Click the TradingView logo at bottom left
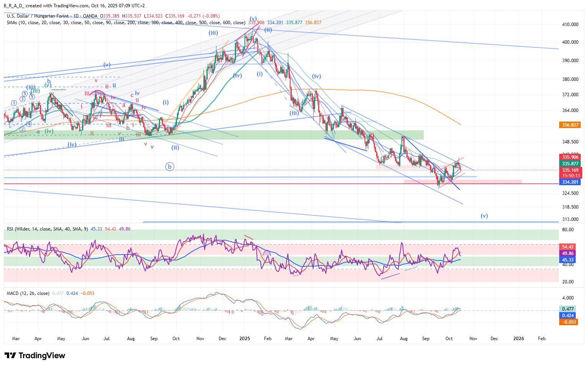588x367 pixels. click(x=35, y=355)
